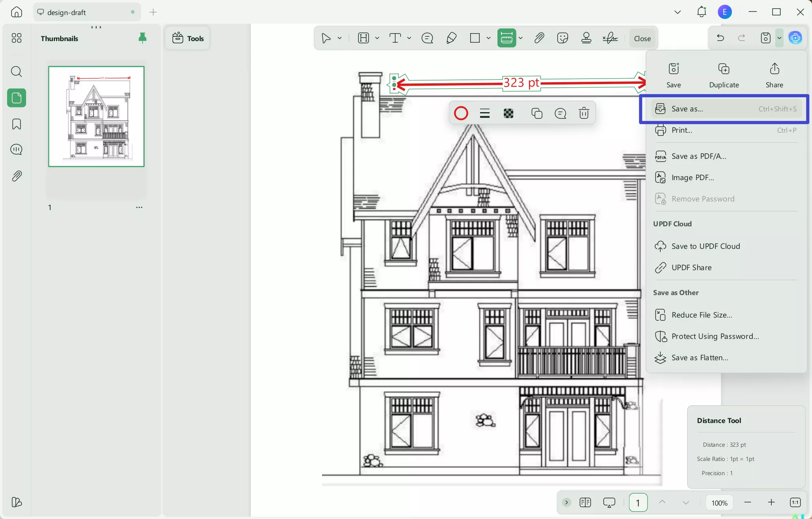
Task: Select Save as Flatten... menu entry
Action: pos(699,358)
